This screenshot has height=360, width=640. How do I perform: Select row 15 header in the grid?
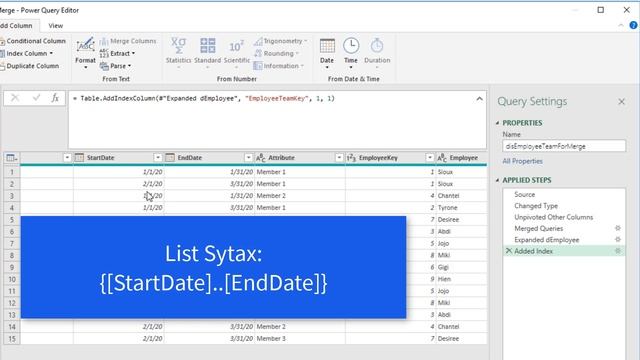(12, 338)
